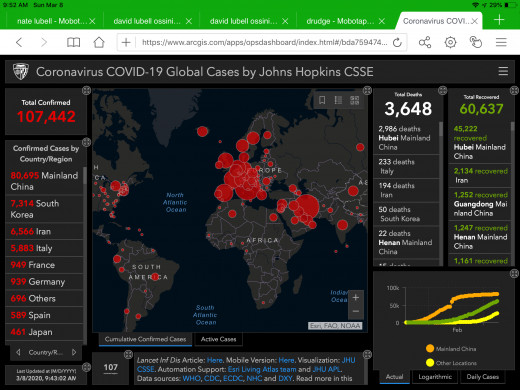The height and width of the screenshot is (390, 520).
Task: Open the Lancet article Here link
Action: point(214,360)
